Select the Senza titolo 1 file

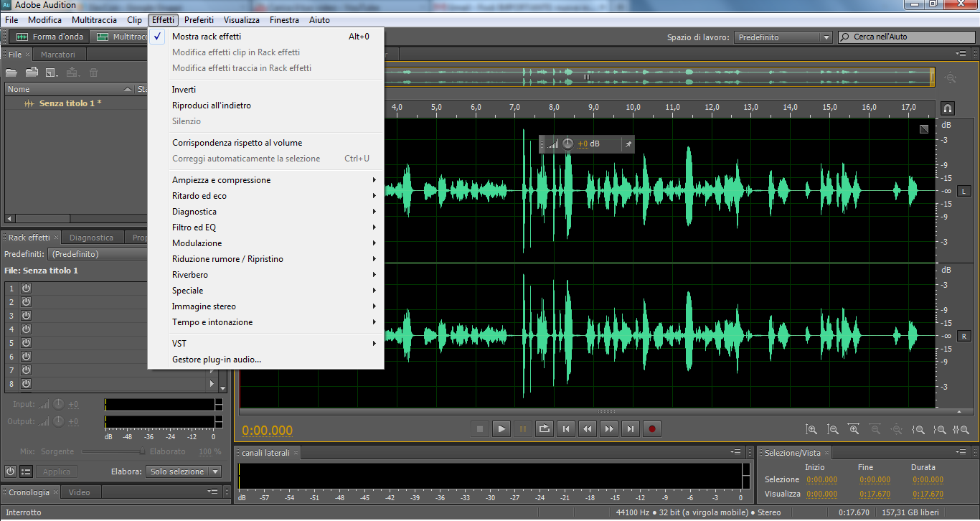[x=70, y=103]
